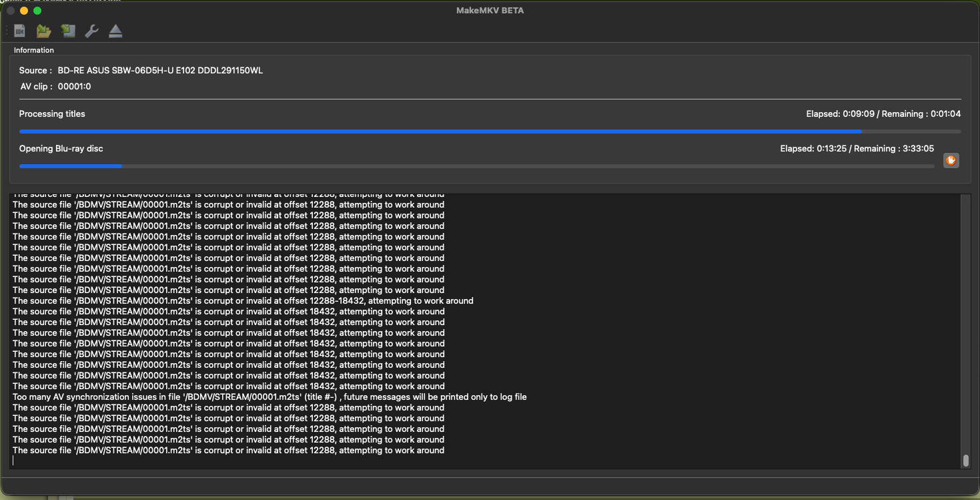The height and width of the screenshot is (500, 980).
Task: Click the Open files video icon
Action: tap(20, 31)
